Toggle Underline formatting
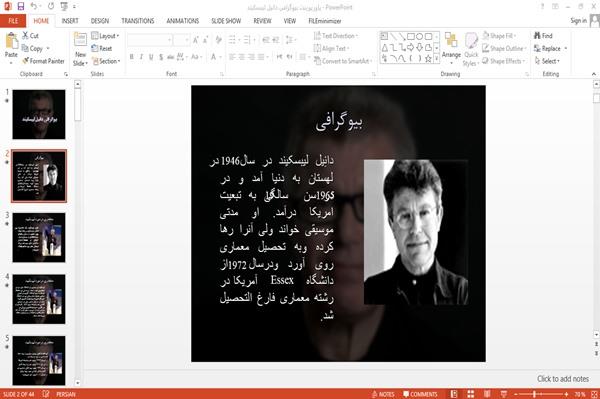Image resolution: width=600 pixels, height=399 pixels. click(151, 57)
